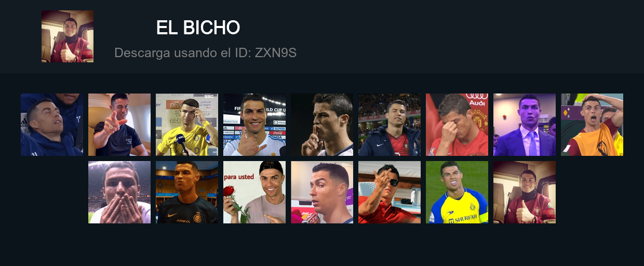Click the EL BICHO pack title
Image resolution: width=644 pixels, height=266 pixels.
pyautogui.click(x=198, y=28)
